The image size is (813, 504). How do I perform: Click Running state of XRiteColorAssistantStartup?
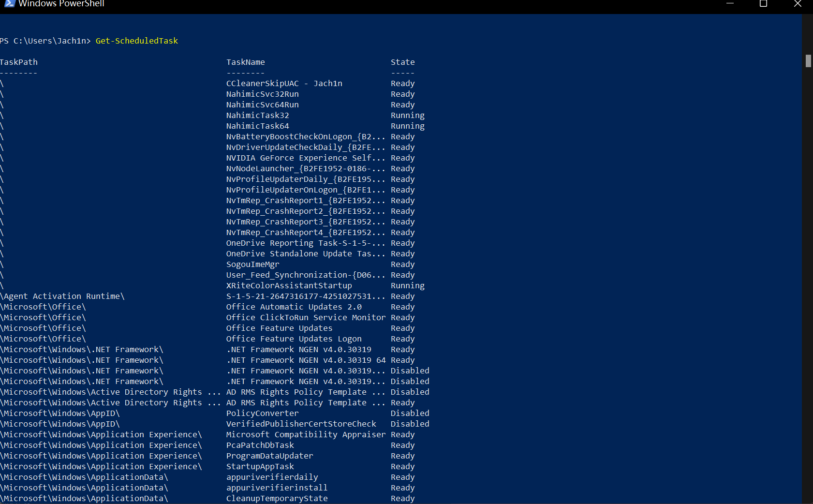[x=408, y=285]
